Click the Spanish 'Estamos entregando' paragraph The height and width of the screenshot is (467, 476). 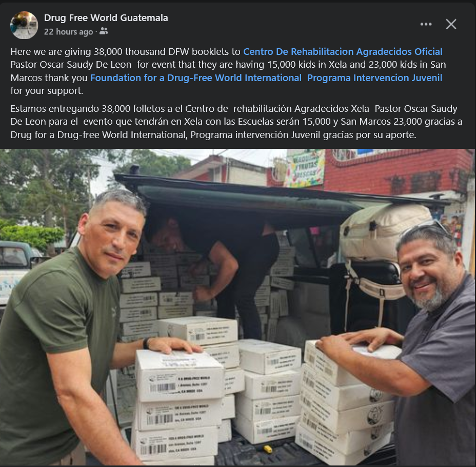pos(236,122)
